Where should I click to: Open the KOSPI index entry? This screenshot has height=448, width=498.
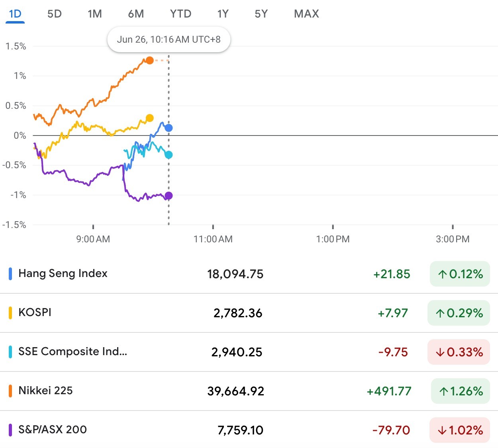pyautogui.click(x=35, y=312)
